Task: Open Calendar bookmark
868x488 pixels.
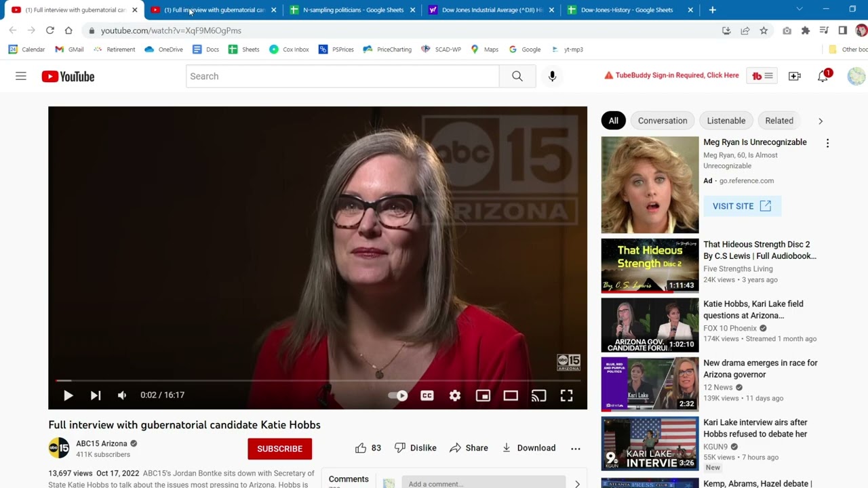Action: 26,49
